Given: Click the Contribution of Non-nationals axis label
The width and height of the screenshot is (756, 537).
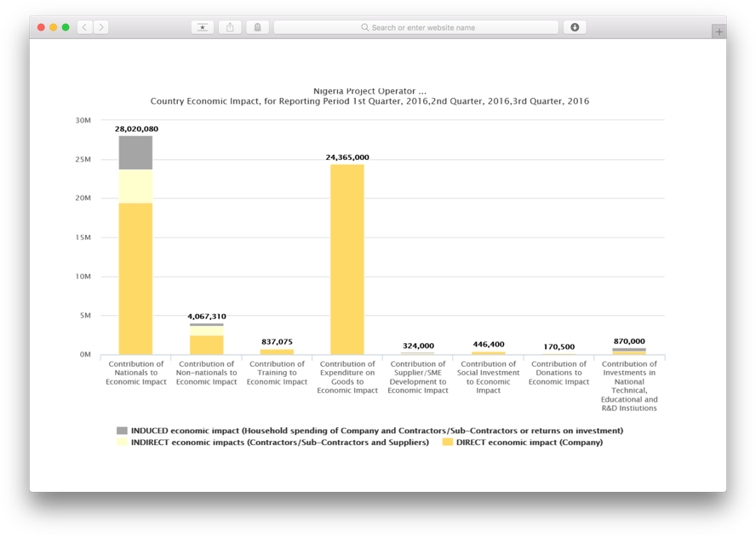Looking at the screenshot, I should (x=206, y=373).
